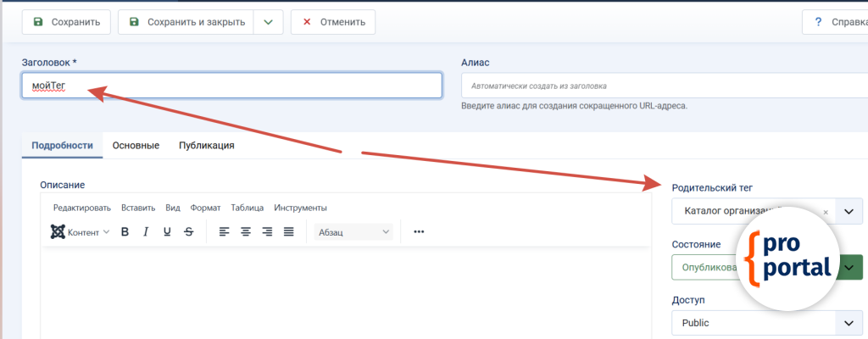Screen dimensions: 868x339
Task: Open the Вставить editor menu
Action: 138,208
